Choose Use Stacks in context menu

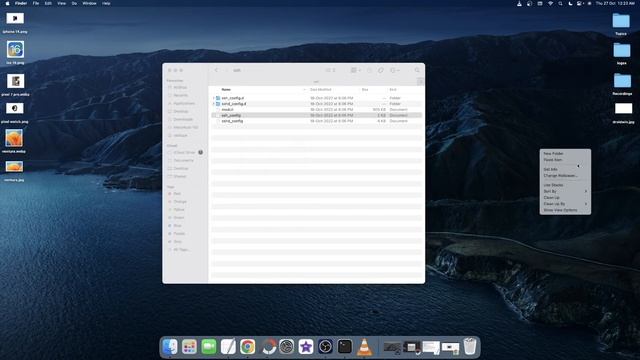pyautogui.click(x=565, y=185)
